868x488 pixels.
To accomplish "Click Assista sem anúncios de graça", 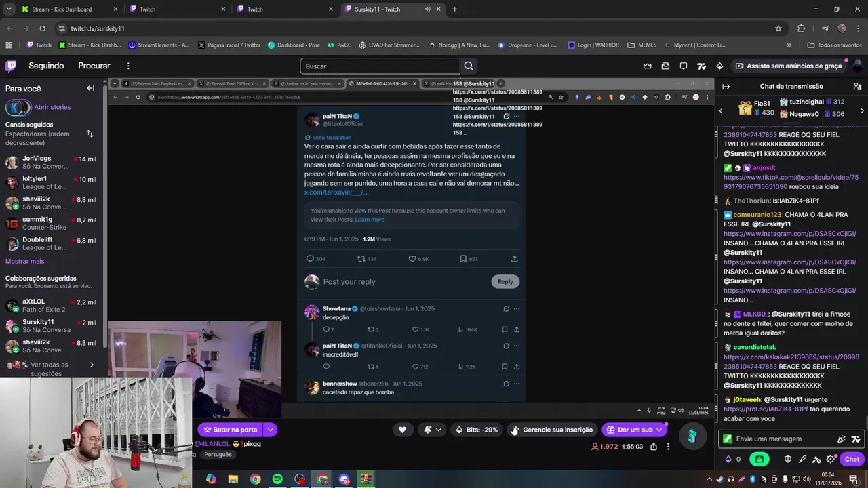I will [789, 66].
